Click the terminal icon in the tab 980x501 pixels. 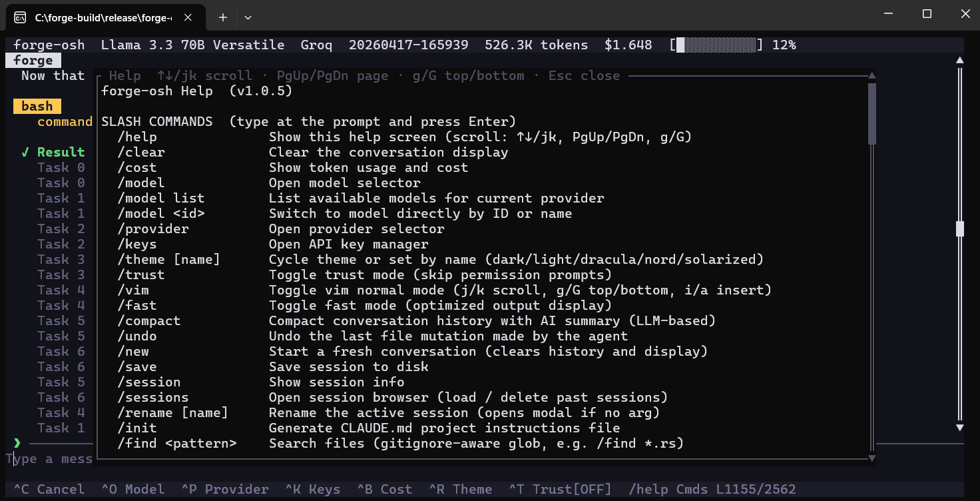pyautogui.click(x=21, y=17)
